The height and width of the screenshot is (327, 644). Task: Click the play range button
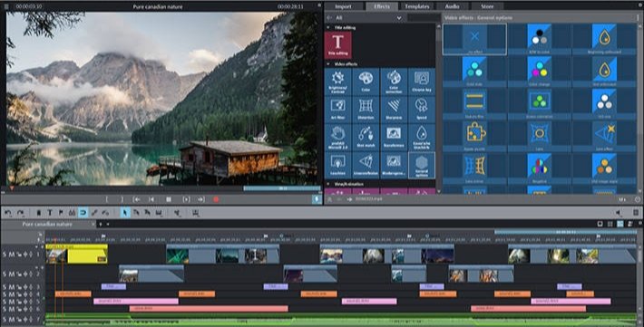[x=186, y=199]
